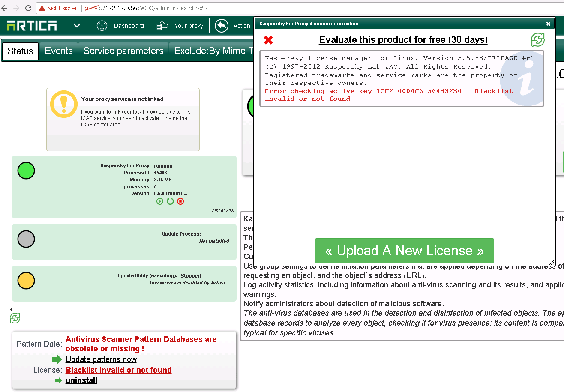564x392 pixels.
Task: Stop Kaspersky service with the red stop icon
Action: (180, 201)
